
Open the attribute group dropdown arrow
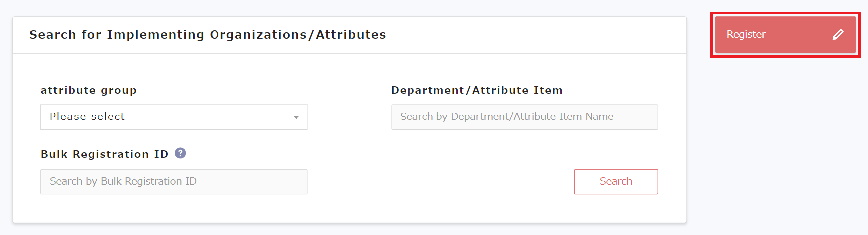click(296, 117)
